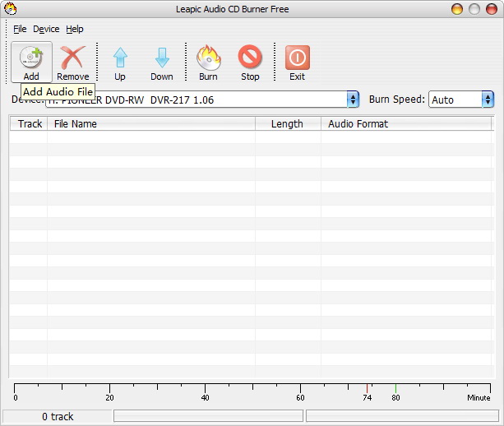Expand the Device drive dropdown
This screenshot has height=426, width=504.
[x=353, y=100]
